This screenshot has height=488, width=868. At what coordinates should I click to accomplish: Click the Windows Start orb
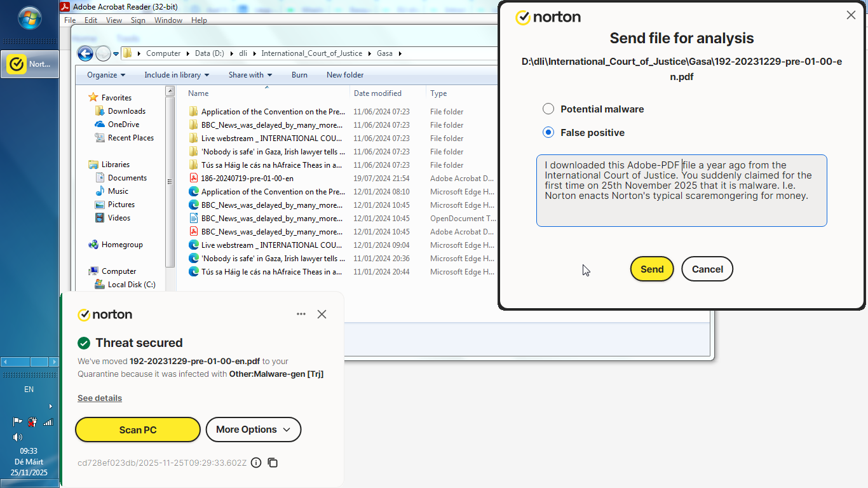(x=30, y=18)
